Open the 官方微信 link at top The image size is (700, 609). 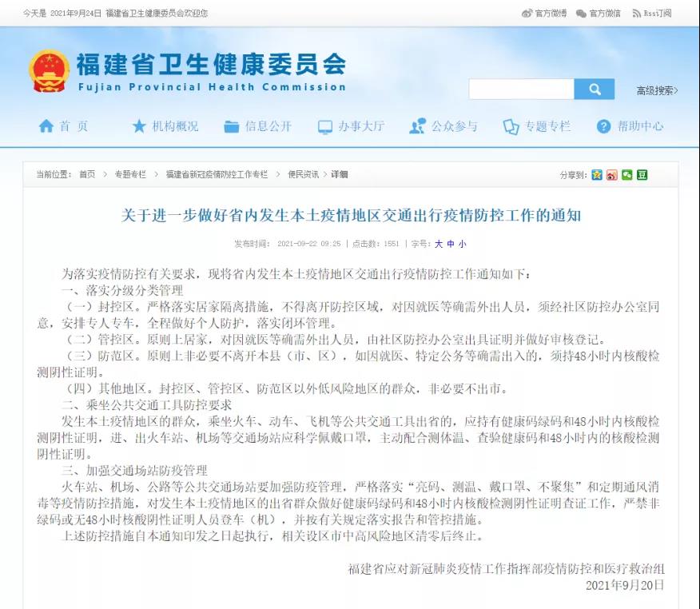click(599, 14)
